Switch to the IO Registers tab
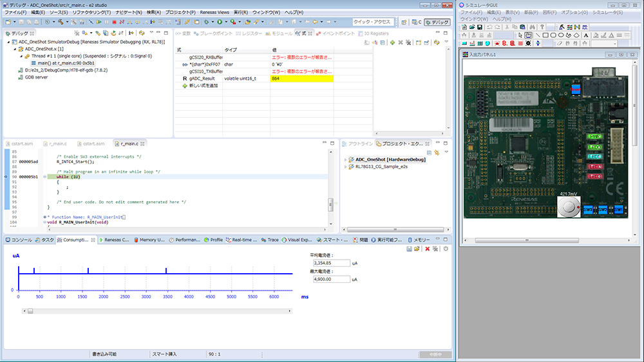 point(373,33)
